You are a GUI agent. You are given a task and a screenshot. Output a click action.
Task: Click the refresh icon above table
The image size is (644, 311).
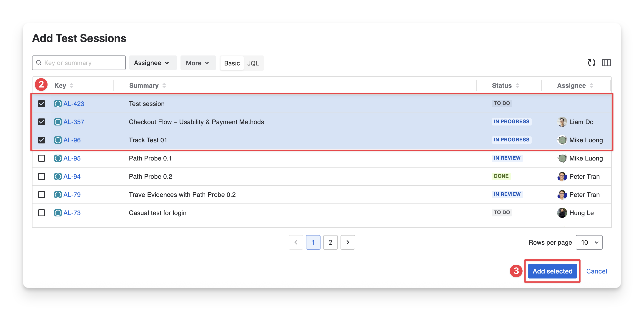click(591, 63)
